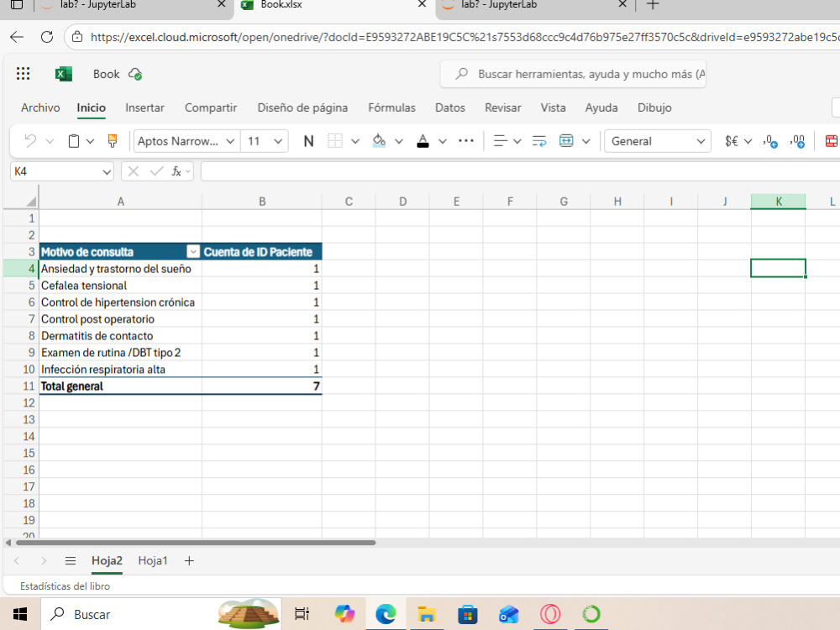Switch to the Insertar tab

pos(144,108)
